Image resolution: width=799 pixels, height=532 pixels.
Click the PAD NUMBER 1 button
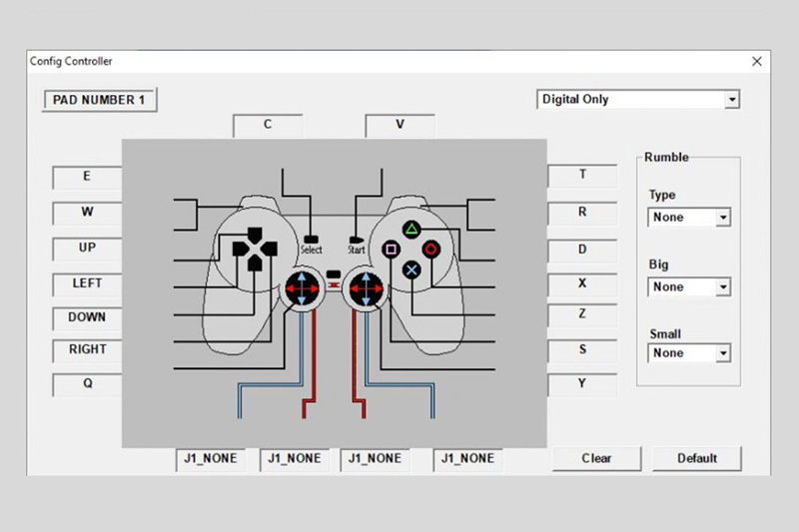(100, 100)
